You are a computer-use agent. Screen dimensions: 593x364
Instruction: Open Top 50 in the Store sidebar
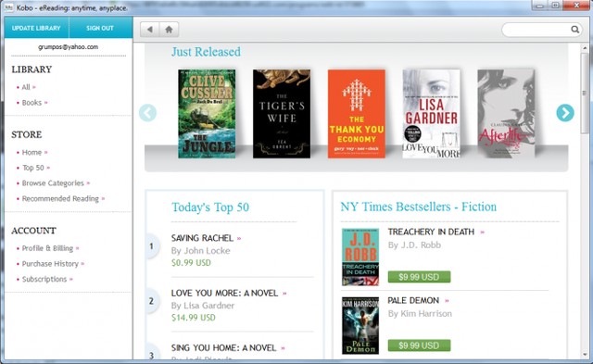click(x=33, y=168)
